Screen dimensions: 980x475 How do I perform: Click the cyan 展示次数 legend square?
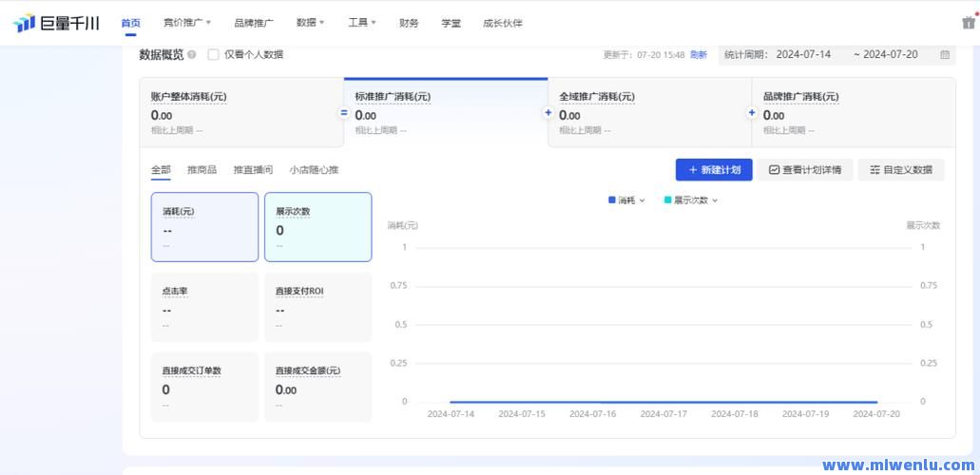(667, 200)
